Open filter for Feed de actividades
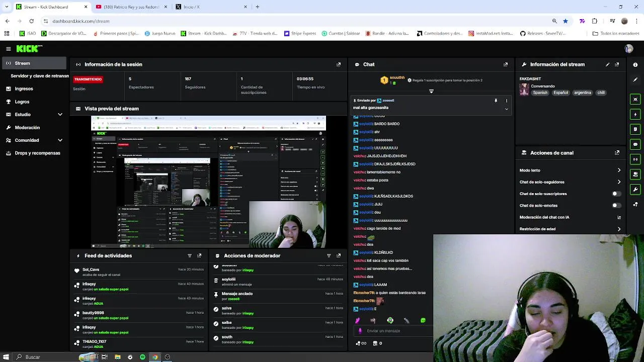This screenshot has height=362, width=644. point(190,255)
